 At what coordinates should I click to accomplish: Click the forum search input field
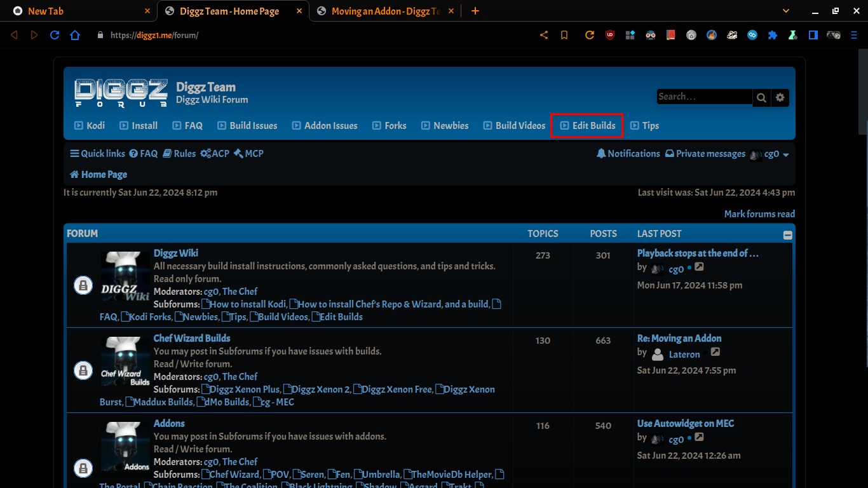(705, 97)
